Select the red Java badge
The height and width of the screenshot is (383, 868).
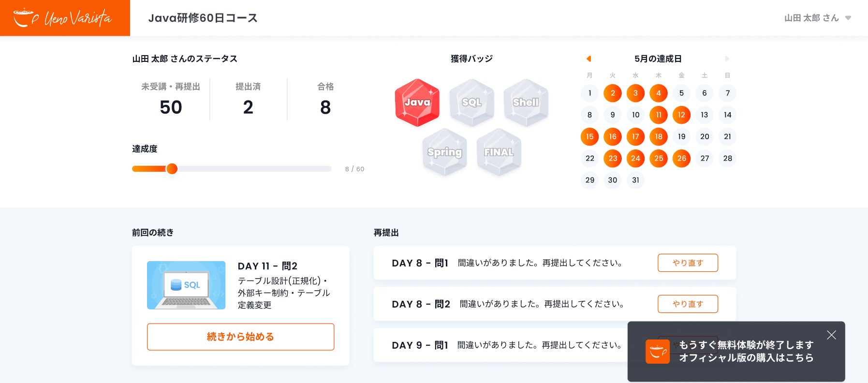[x=417, y=103]
